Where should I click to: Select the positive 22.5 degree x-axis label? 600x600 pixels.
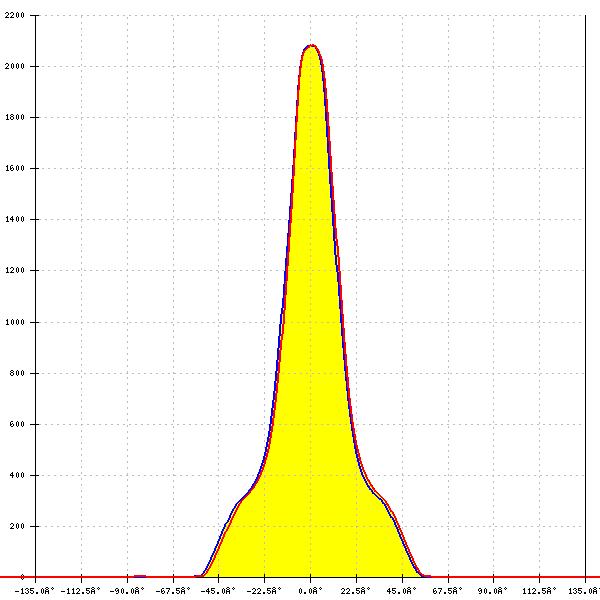coord(356,591)
